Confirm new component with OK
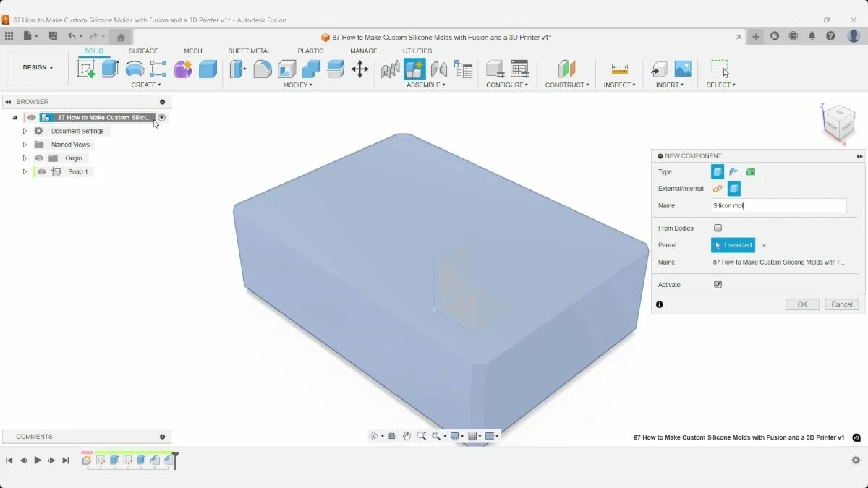 pos(802,304)
